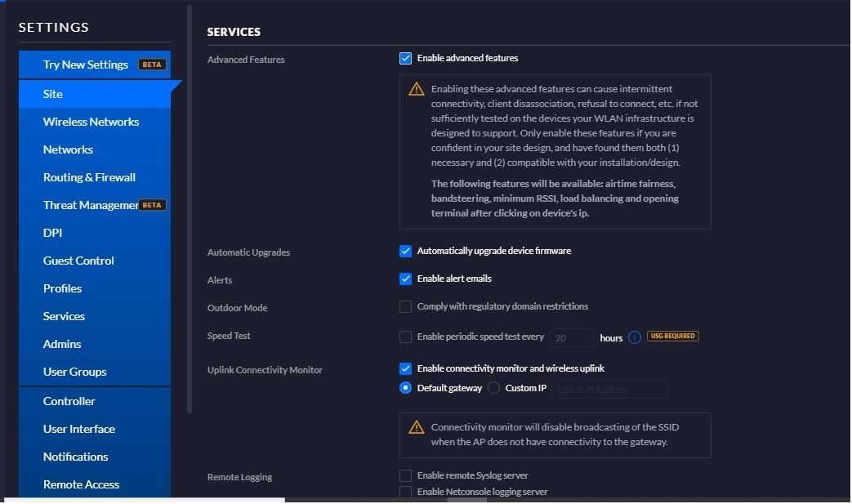852x504 pixels.
Task: Check Enable periodic speed test option
Action: (405, 337)
